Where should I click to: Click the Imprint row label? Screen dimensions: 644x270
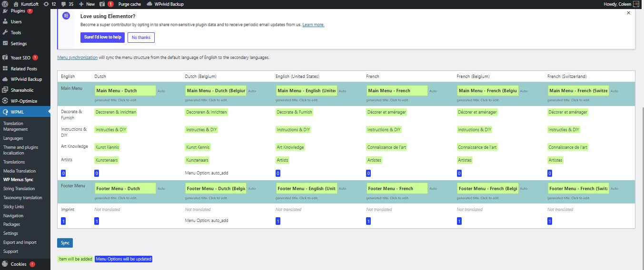click(x=68, y=210)
